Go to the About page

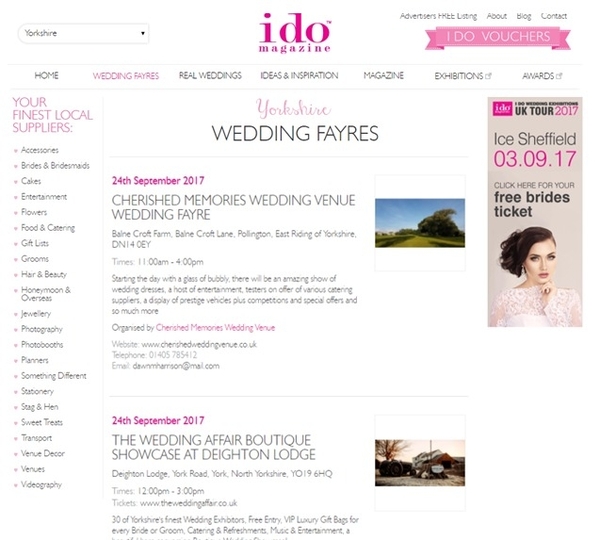497,16
